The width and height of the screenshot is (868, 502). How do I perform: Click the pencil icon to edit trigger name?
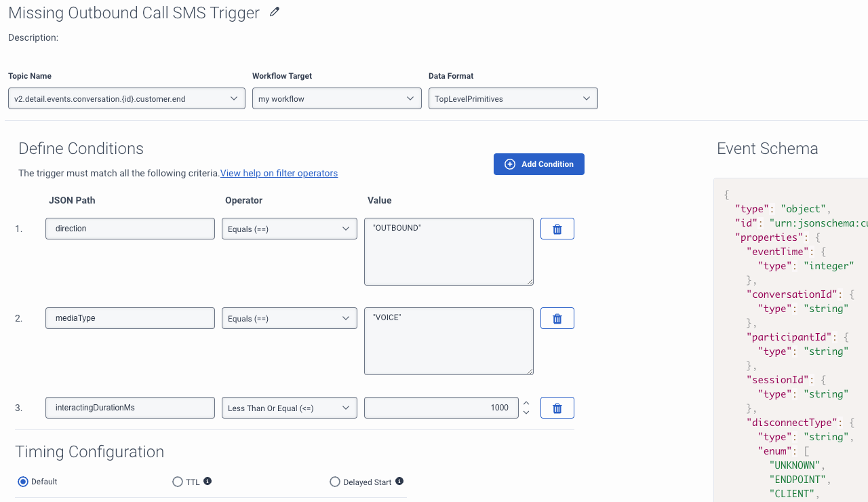coord(275,12)
